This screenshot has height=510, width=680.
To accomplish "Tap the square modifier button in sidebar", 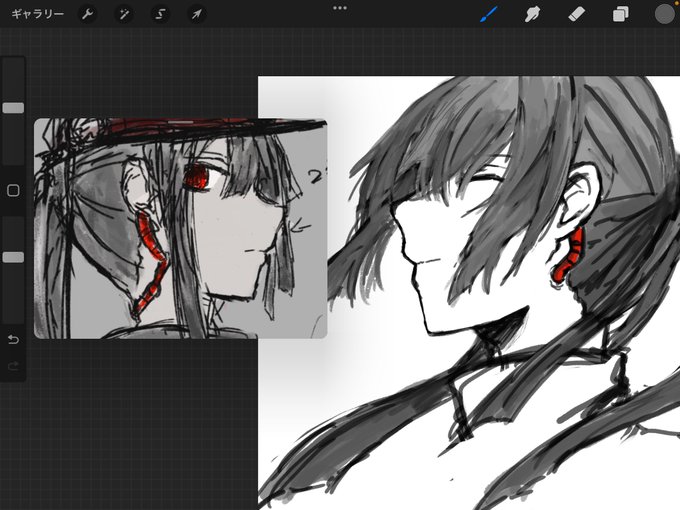I will [13, 190].
